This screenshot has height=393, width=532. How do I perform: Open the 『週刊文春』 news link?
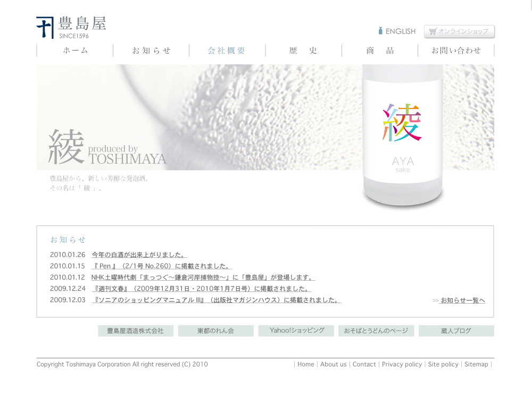202,289
